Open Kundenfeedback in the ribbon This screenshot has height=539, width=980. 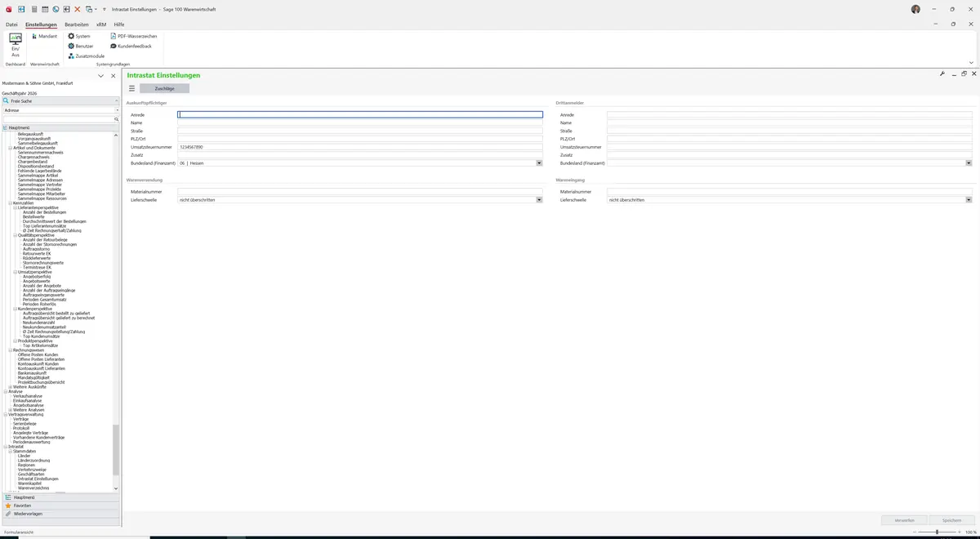pyautogui.click(x=131, y=46)
